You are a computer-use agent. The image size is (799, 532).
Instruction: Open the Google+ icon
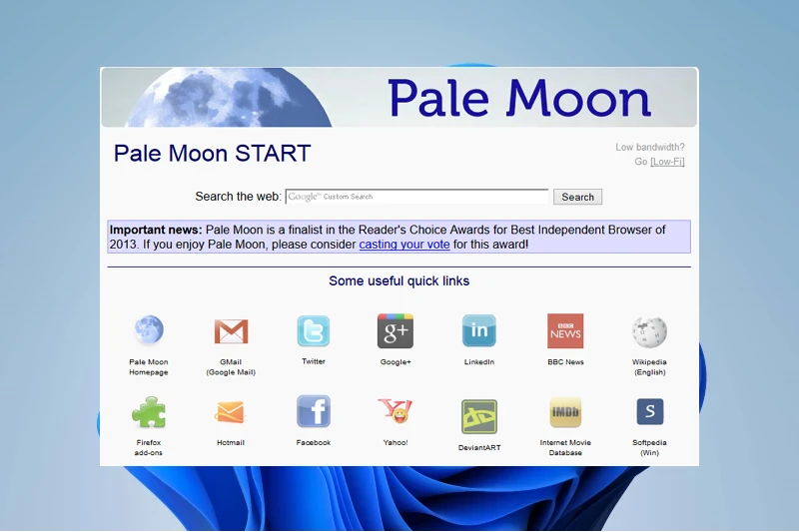[396, 331]
